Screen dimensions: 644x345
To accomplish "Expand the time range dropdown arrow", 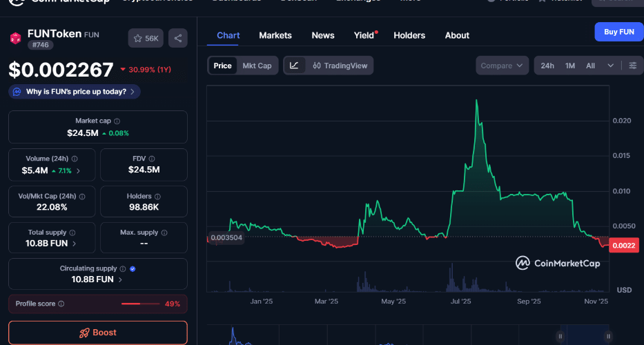I will coord(610,66).
